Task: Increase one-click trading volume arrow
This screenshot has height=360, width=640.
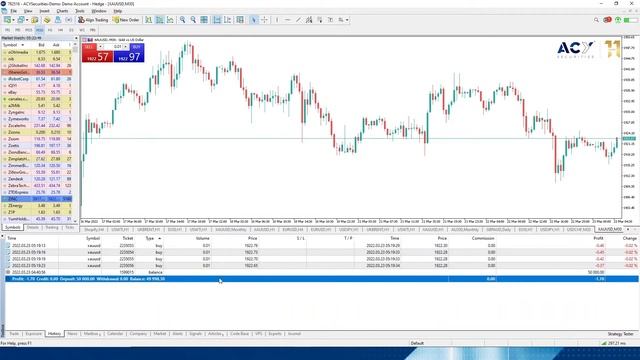Action: pyautogui.click(x=126, y=47)
